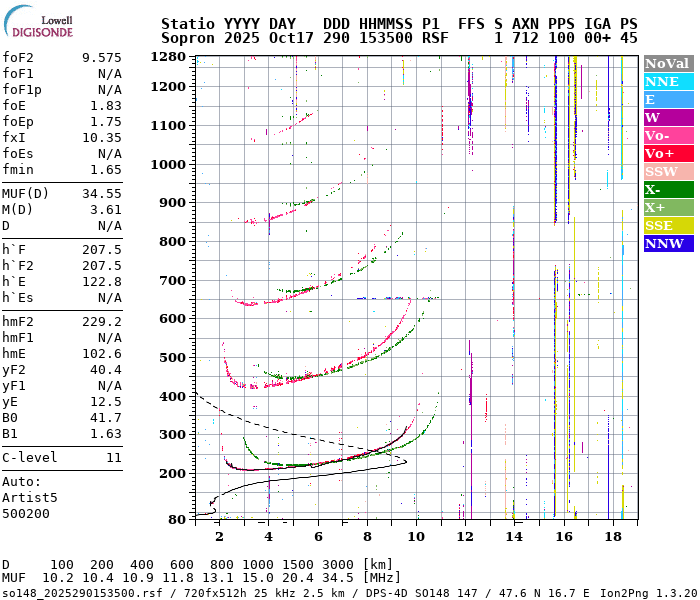Click the hmF2 parameter label
The image size is (700, 600).
point(18,322)
